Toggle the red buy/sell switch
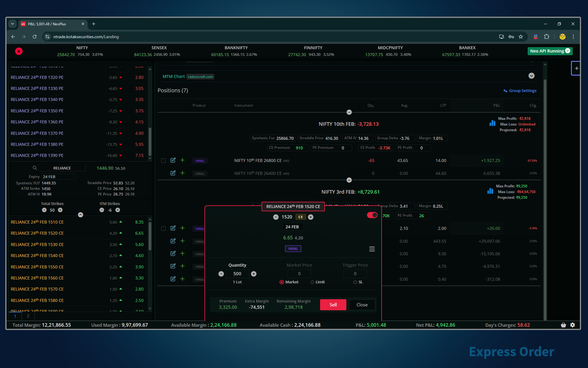This screenshot has height=368, width=588. point(372,215)
